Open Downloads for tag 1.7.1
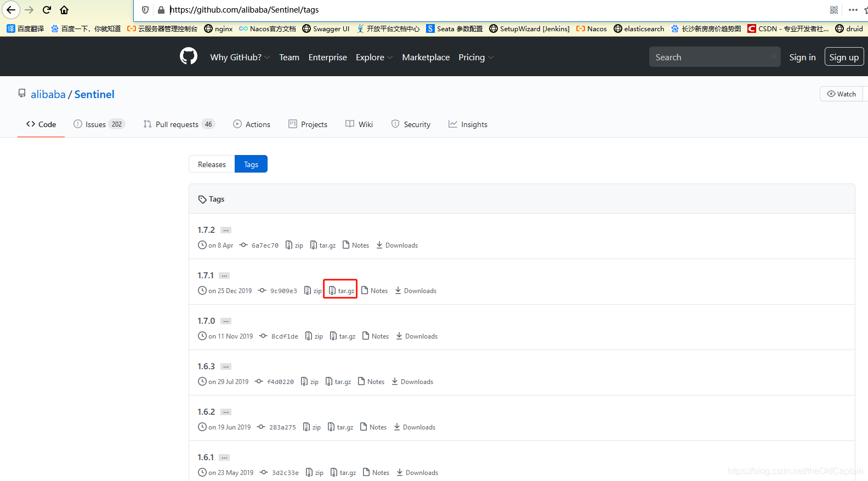Viewport: 868px width, 481px height. [x=416, y=291]
